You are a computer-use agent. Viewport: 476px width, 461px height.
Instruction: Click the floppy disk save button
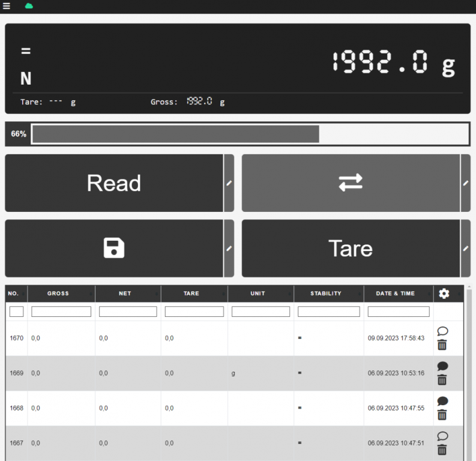114,248
